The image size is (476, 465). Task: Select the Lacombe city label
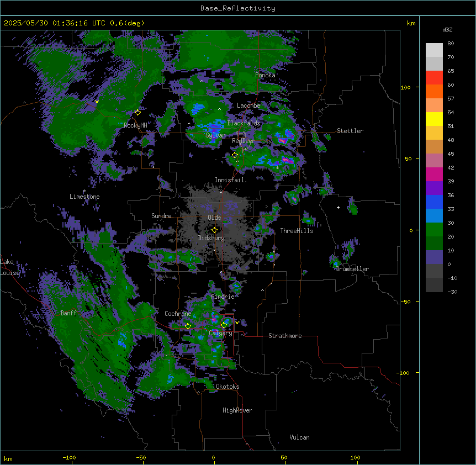coord(248,105)
